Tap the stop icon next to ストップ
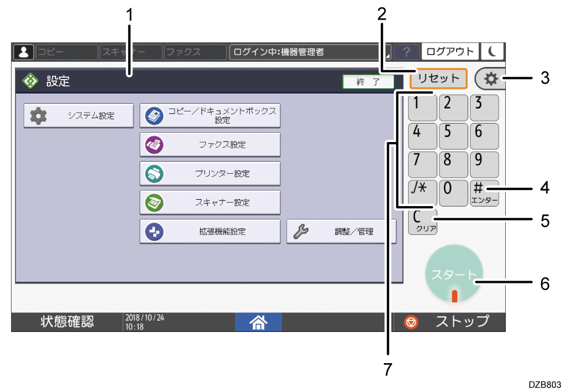The image size is (563, 392). (x=410, y=322)
